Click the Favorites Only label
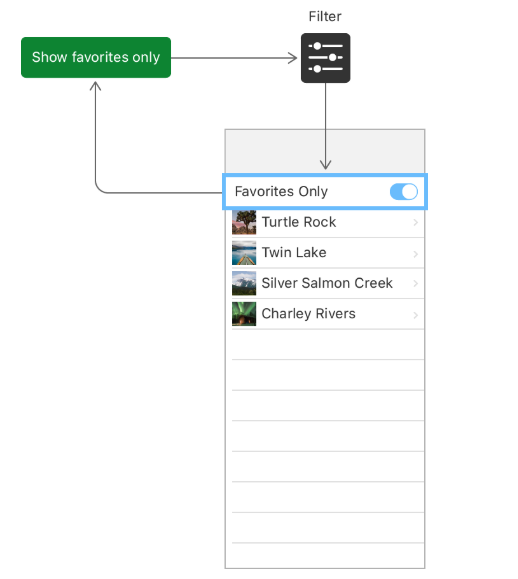Image resolution: width=518 pixels, height=579 pixels. (x=281, y=192)
